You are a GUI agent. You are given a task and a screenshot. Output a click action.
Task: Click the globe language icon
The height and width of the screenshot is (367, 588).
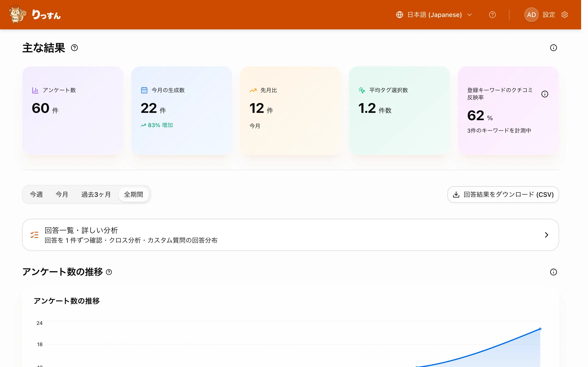pos(399,15)
